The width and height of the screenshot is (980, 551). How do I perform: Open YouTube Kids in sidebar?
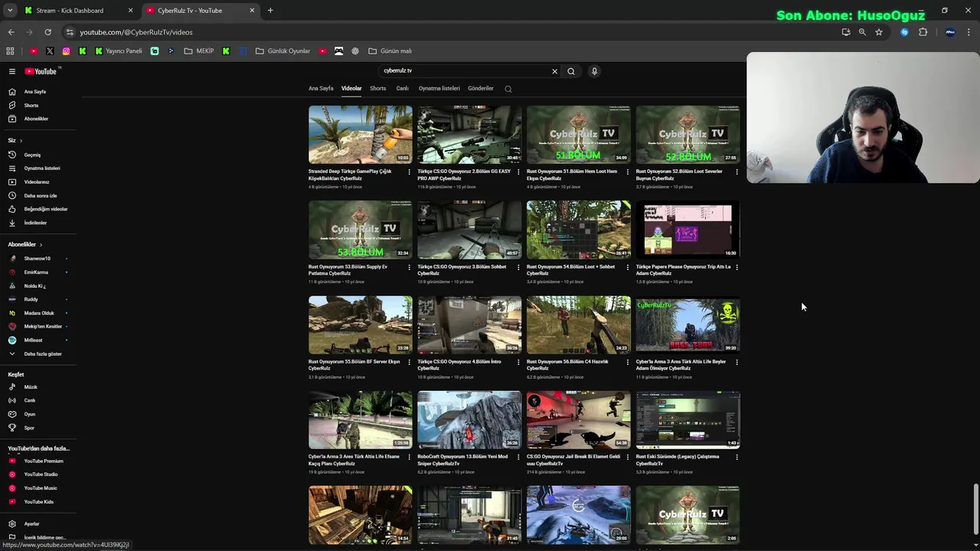click(38, 502)
